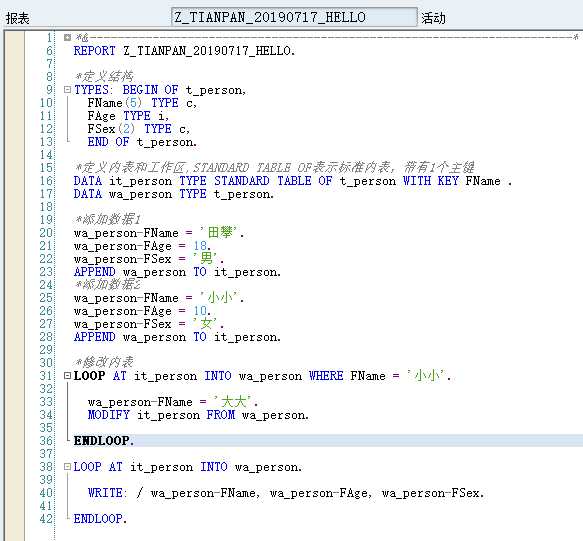
Task: Click the report name field Z_TIANPAN_20190717_HELLO
Action: click(294, 17)
